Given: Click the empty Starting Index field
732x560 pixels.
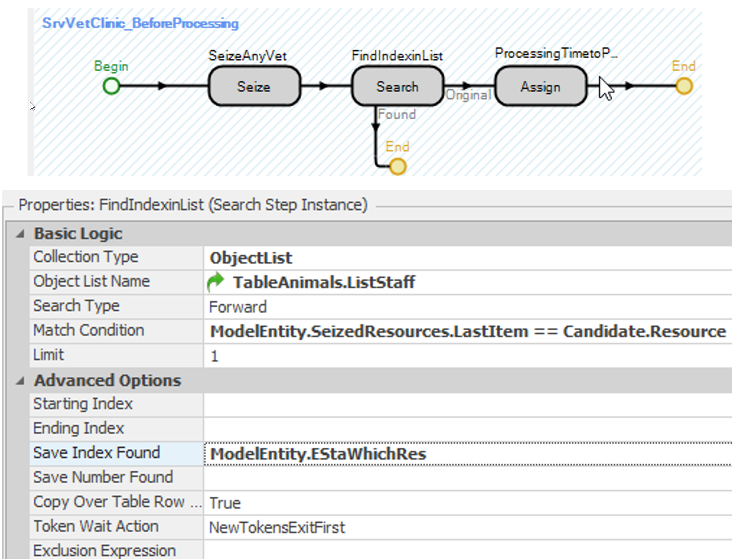Looking at the screenshot, I should (468, 404).
